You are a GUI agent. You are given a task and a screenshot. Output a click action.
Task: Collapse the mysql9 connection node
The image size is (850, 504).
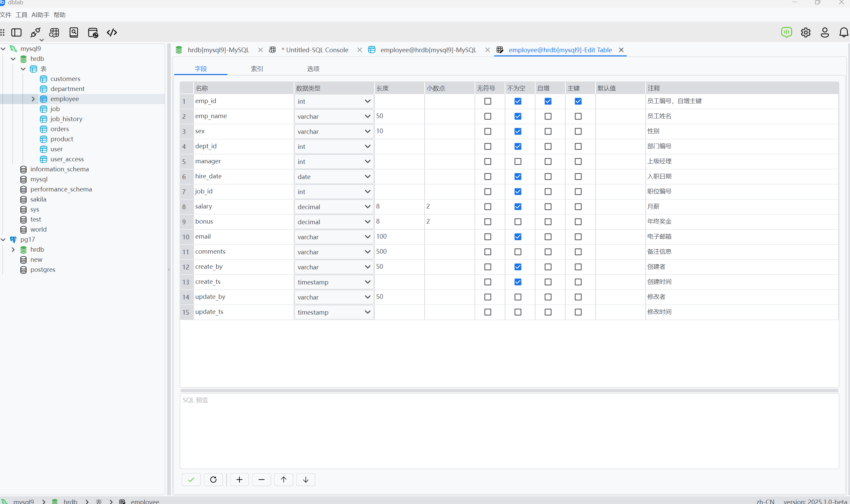click(3, 49)
